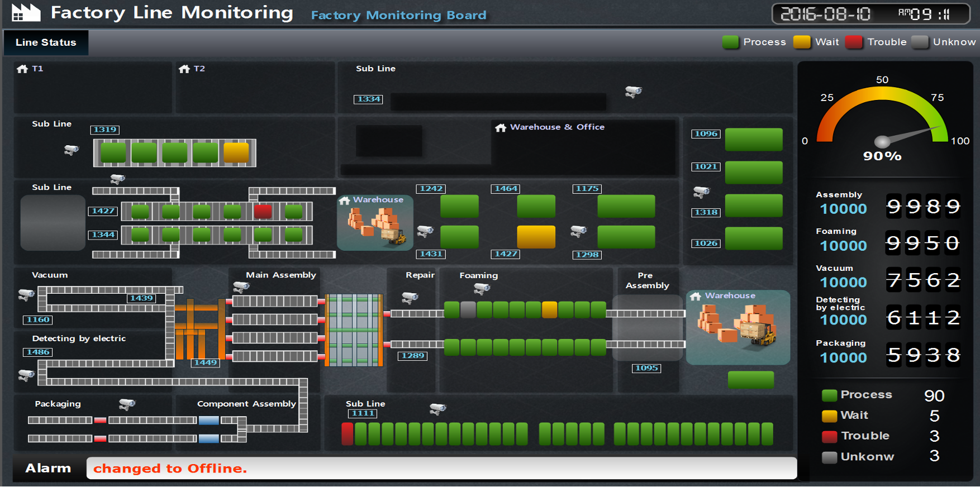Viewport: 980px width, 487px height.
Task: Click the top Sub Line camera icon
Action: tap(633, 92)
